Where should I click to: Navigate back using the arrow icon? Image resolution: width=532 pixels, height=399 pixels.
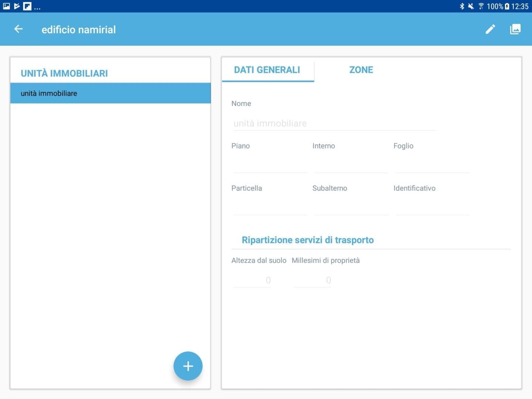tap(18, 29)
